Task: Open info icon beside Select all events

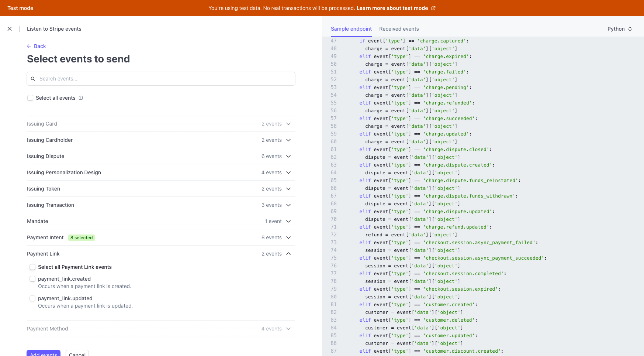Action: tap(81, 98)
